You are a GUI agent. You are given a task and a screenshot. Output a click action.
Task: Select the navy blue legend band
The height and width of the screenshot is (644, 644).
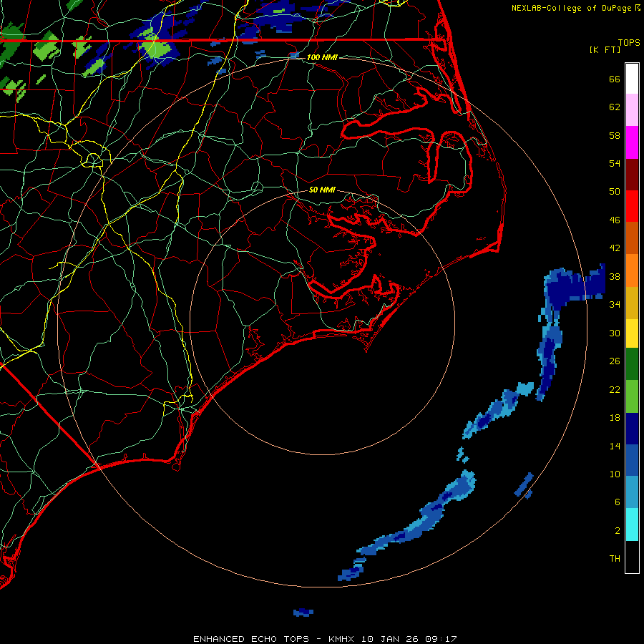pyautogui.click(x=632, y=429)
